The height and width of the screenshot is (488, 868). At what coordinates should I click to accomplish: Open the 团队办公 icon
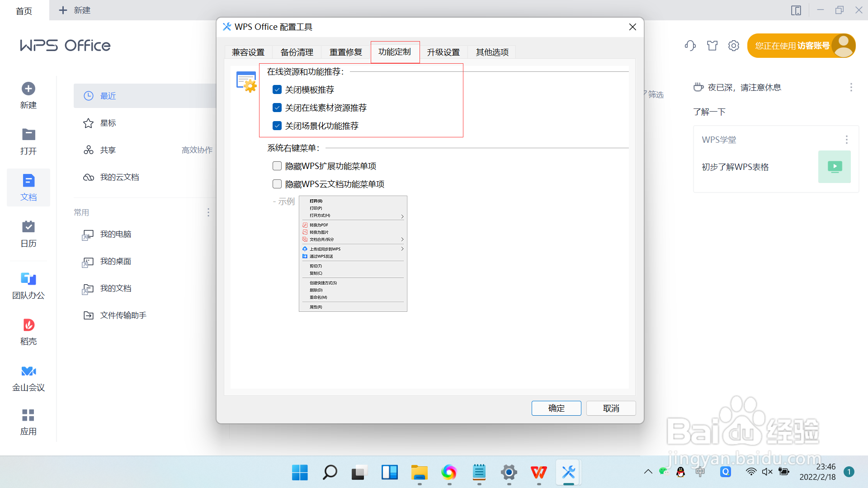(28, 278)
